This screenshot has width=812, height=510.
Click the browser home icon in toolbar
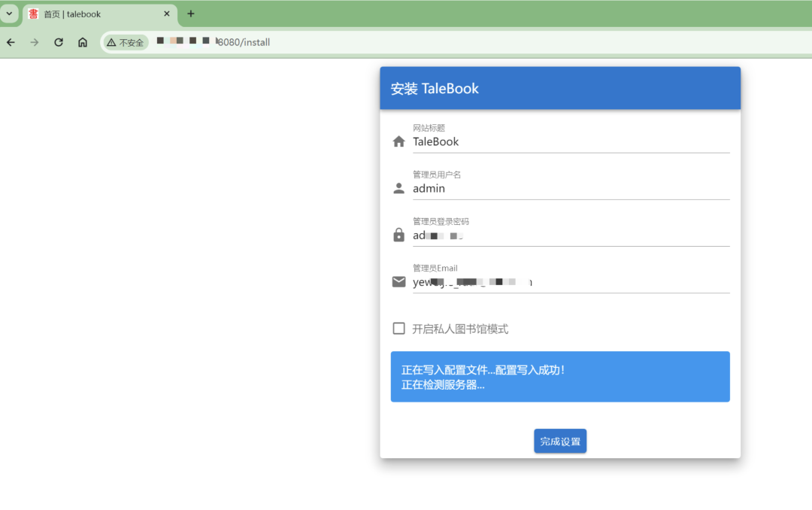pyautogui.click(x=83, y=42)
